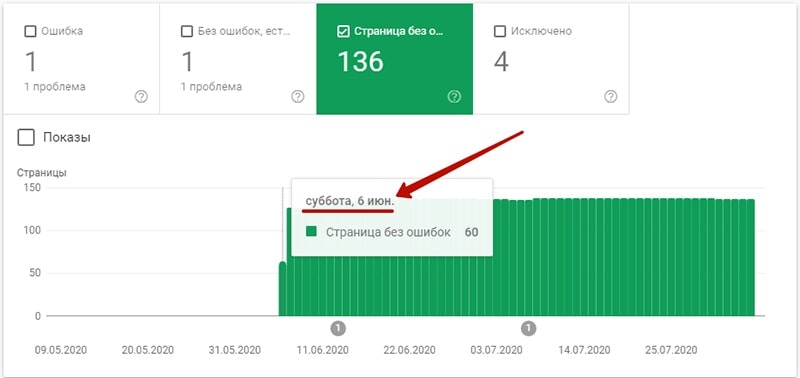Enable the Показы checkbox
Viewport: 800px width, 378px height.
click(26, 137)
